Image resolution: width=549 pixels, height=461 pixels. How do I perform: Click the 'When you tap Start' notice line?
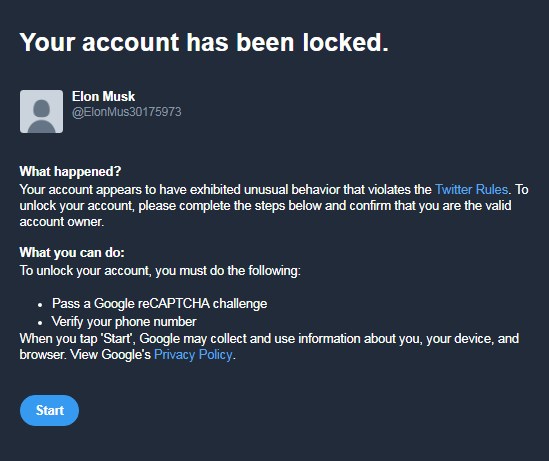tap(269, 338)
